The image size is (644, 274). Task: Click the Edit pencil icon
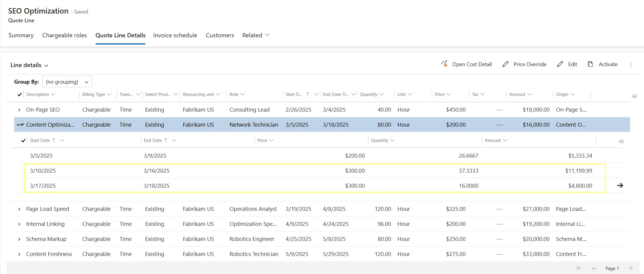(x=560, y=64)
